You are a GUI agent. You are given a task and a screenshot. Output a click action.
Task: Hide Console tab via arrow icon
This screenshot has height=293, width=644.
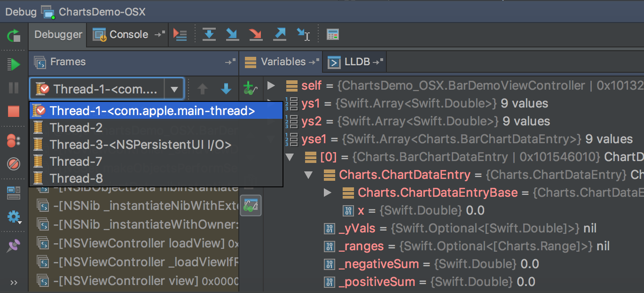(x=160, y=34)
